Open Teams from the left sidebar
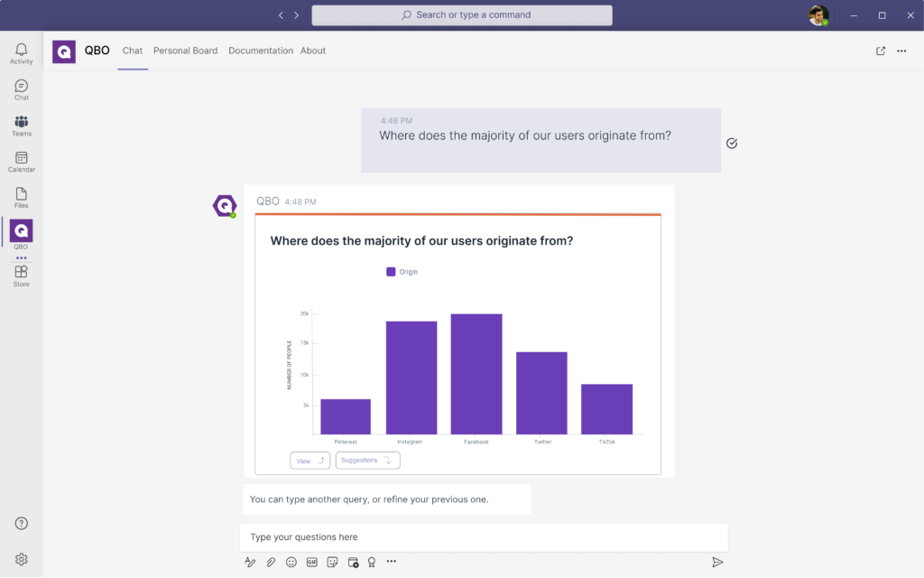The width and height of the screenshot is (924, 578). click(x=21, y=126)
